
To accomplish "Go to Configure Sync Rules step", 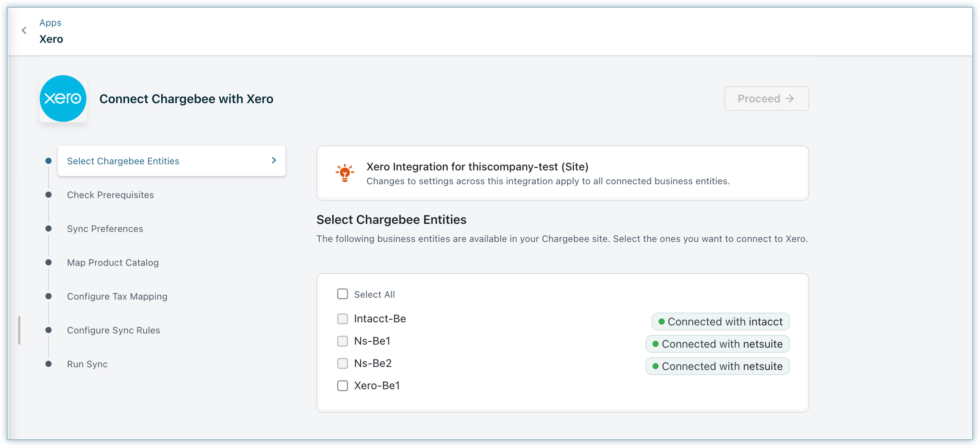I will (x=113, y=330).
